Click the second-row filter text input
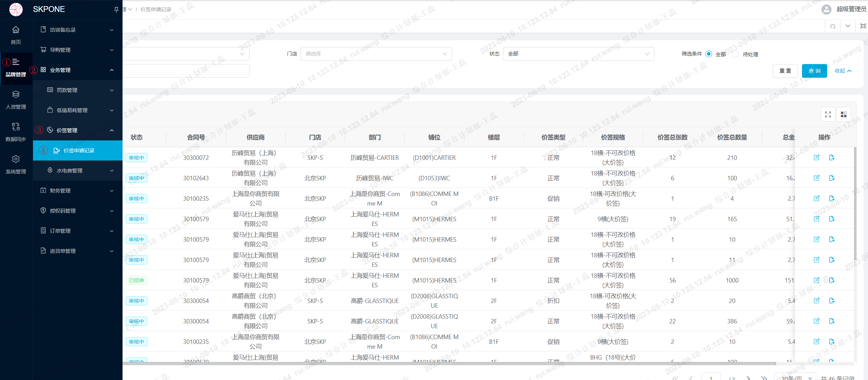This screenshot has height=380, width=868. (x=186, y=71)
